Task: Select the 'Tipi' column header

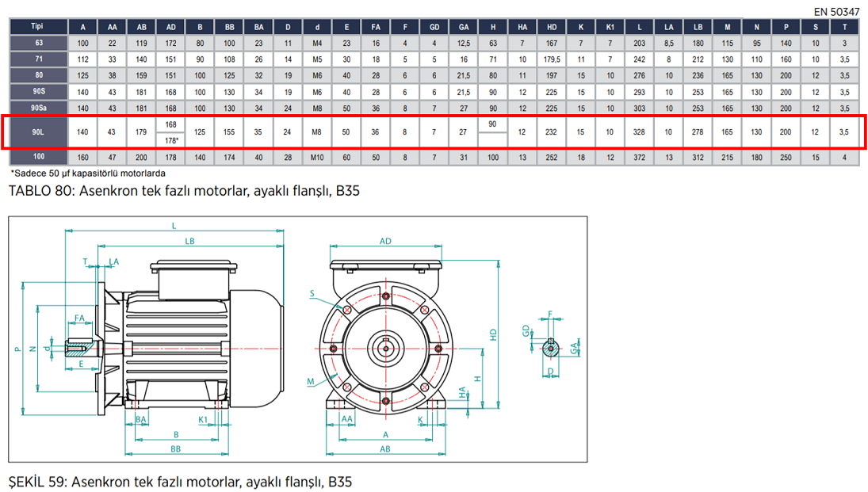Action: click(37, 26)
